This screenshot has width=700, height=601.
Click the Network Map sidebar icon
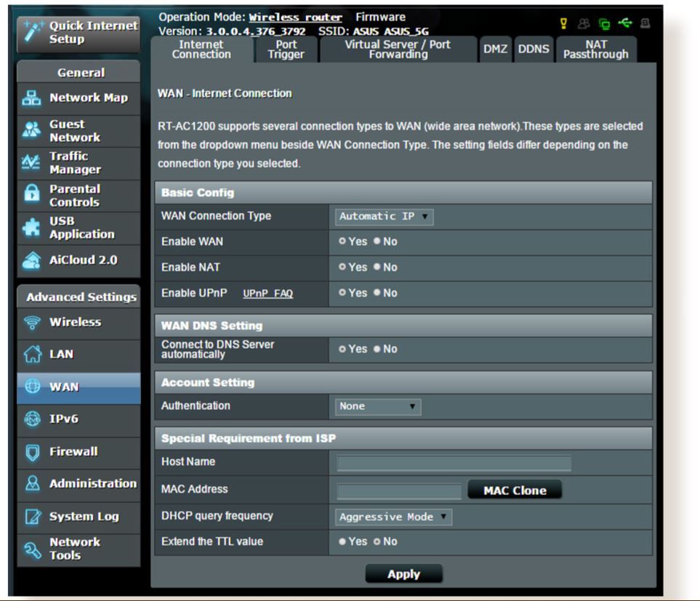coord(32,98)
